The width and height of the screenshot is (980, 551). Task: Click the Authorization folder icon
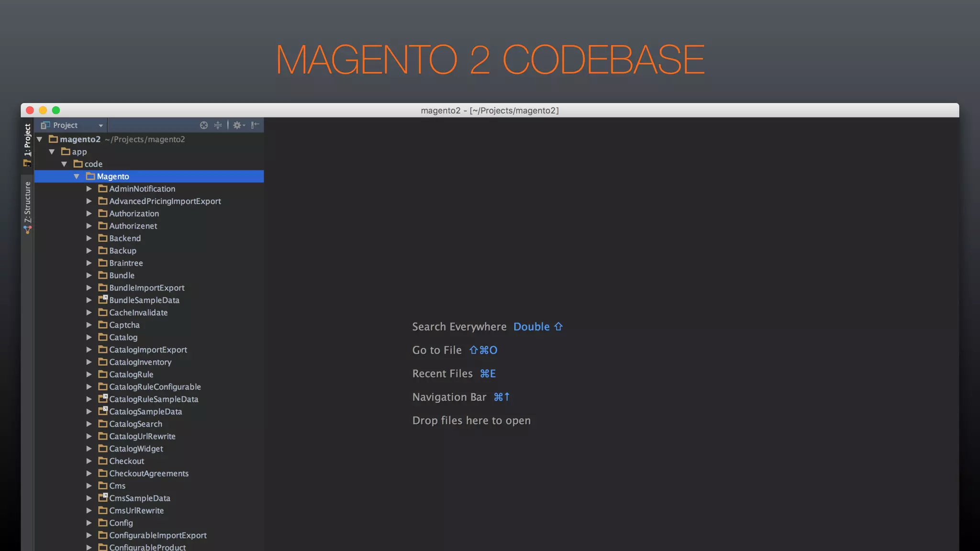pyautogui.click(x=103, y=213)
